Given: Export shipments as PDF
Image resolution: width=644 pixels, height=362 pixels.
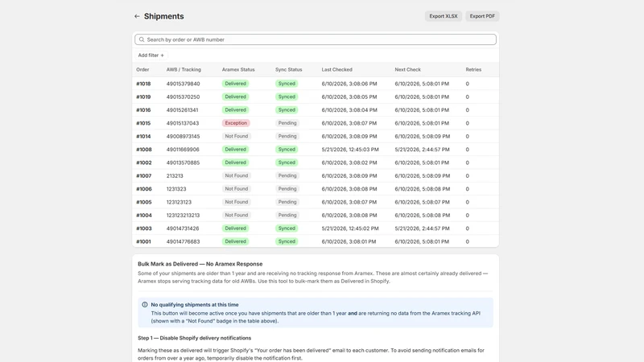Looking at the screenshot, I should pyautogui.click(x=482, y=16).
